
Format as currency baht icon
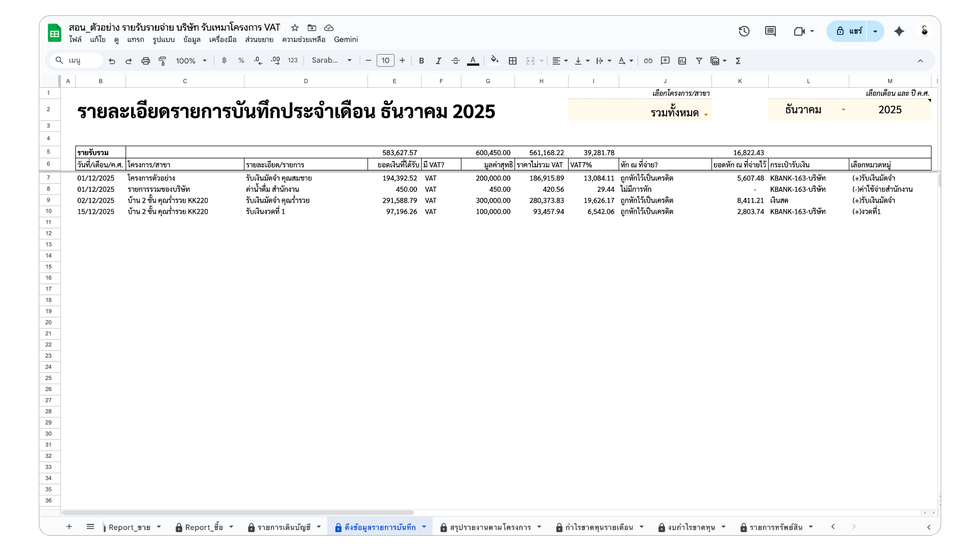point(224,60)
